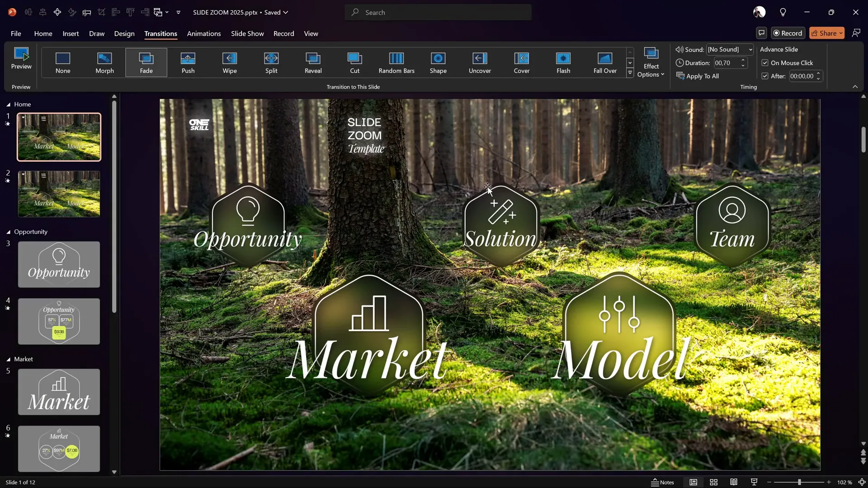Click in the Search box

click(x=438, y=12)
